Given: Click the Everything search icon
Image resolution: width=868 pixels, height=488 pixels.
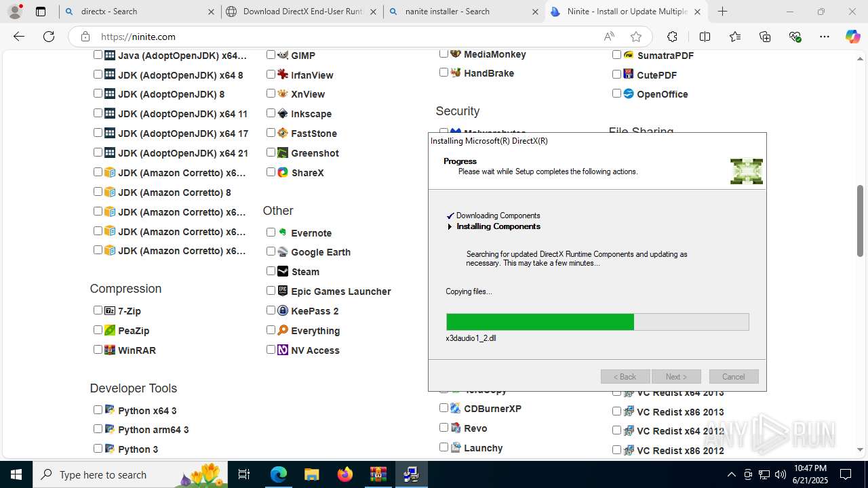Looking at the screenshot, I should [x=283, y=330].
